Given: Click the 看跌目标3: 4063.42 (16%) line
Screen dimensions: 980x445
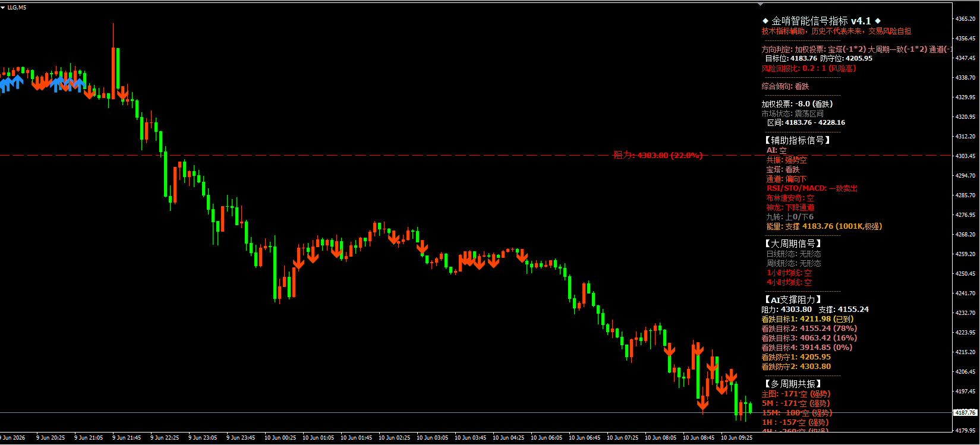Looking at the screenshot, I should (809, 338).
